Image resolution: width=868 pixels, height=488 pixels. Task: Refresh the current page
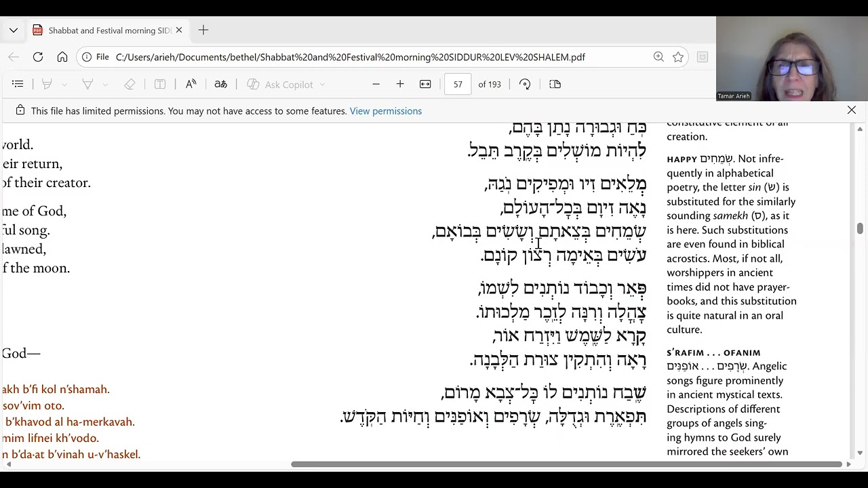tap(38, 57)
